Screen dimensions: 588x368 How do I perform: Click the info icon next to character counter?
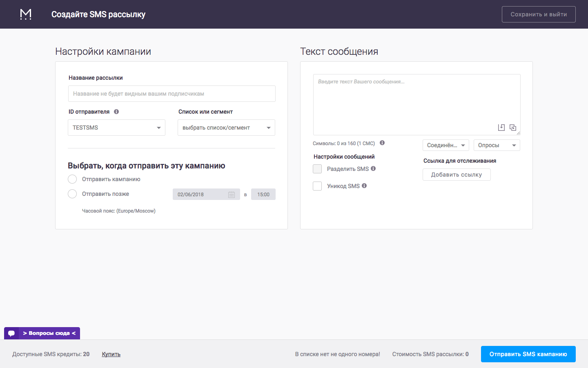(x=382, y=143)
